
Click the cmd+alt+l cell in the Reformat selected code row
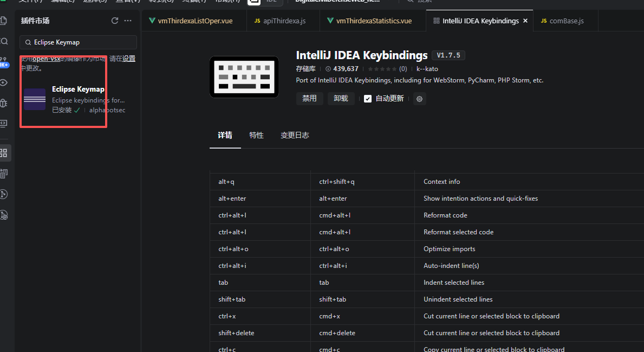(363, 232)
